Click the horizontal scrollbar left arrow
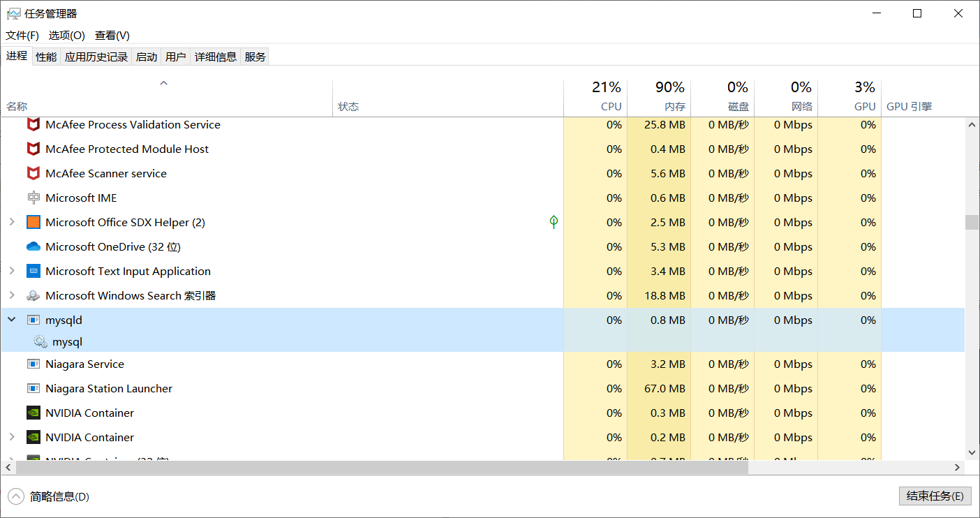Screen dimensions: 980x518 tap(8, 467)
